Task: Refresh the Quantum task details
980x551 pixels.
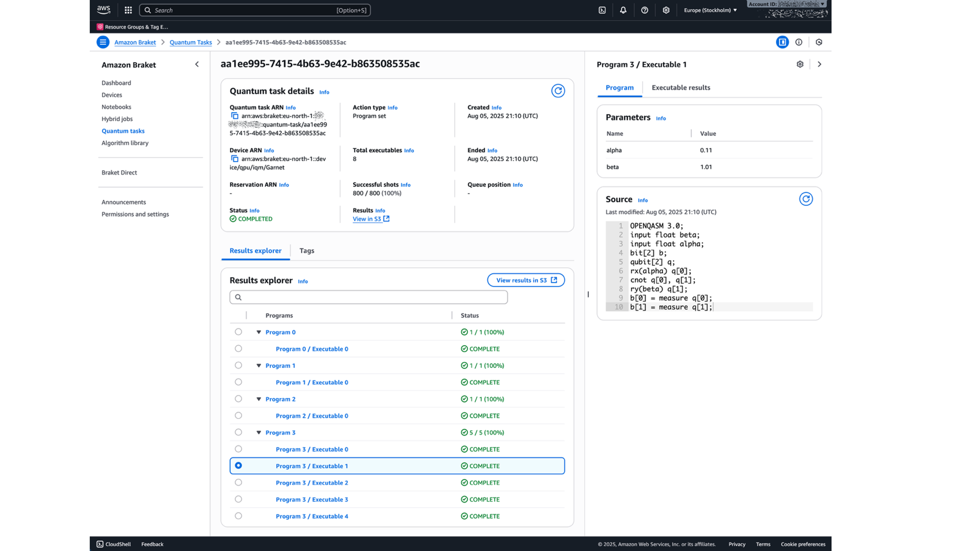Action: 558,91
